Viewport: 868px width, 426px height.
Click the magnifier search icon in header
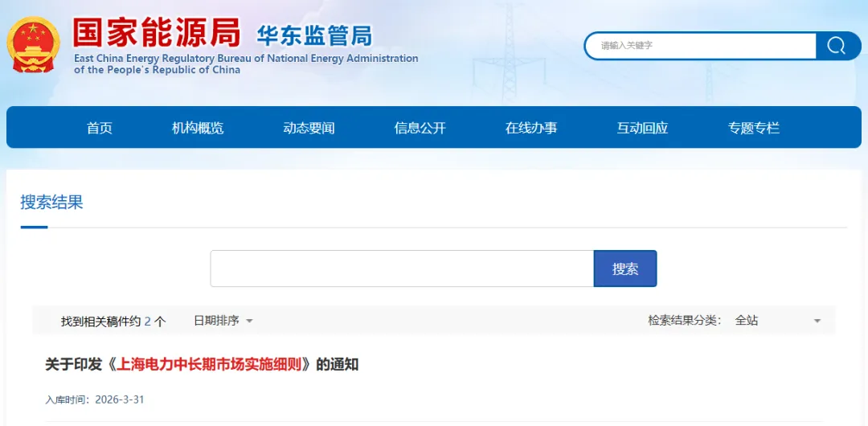[x=837, y=46]
